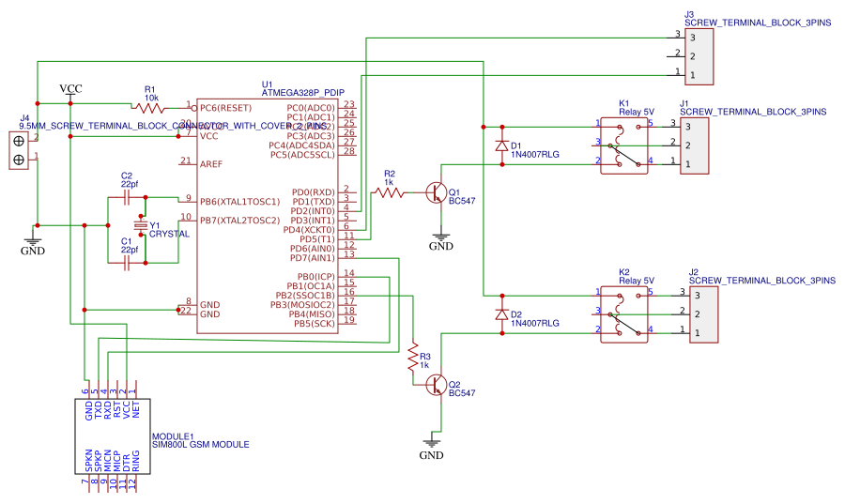
Task: Select the K2 relay symbol
Action: [624, 314]
